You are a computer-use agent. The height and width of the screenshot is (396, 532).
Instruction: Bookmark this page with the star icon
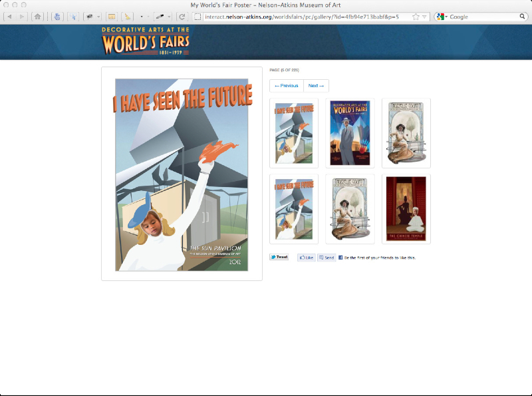pyautogui.click(x=416, y=17)
